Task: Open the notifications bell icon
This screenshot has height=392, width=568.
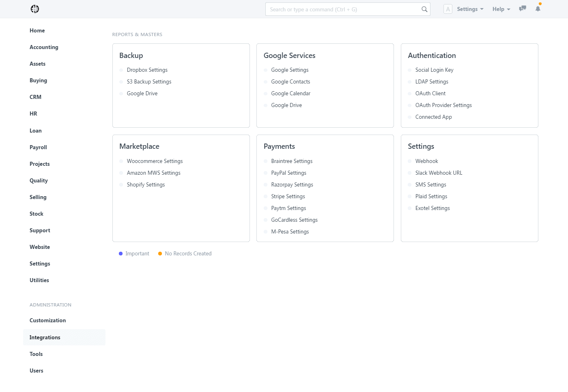Action: (538, 9)
